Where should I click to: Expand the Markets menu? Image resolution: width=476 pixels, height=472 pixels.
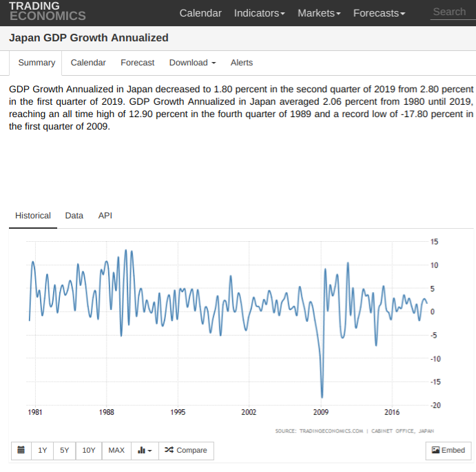[x=319, y=13]
